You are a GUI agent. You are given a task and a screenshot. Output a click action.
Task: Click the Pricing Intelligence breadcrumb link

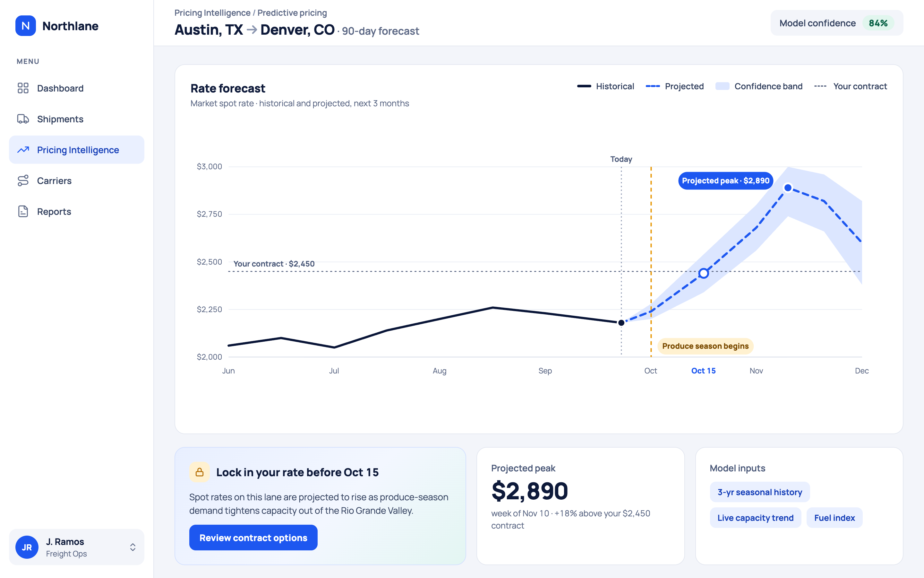(x=212, y=13)
